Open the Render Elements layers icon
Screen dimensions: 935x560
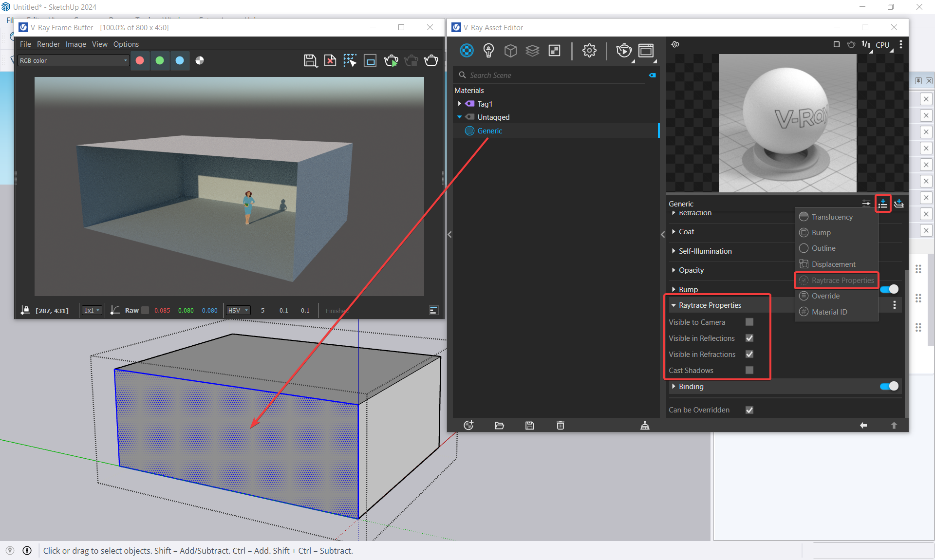532,50
